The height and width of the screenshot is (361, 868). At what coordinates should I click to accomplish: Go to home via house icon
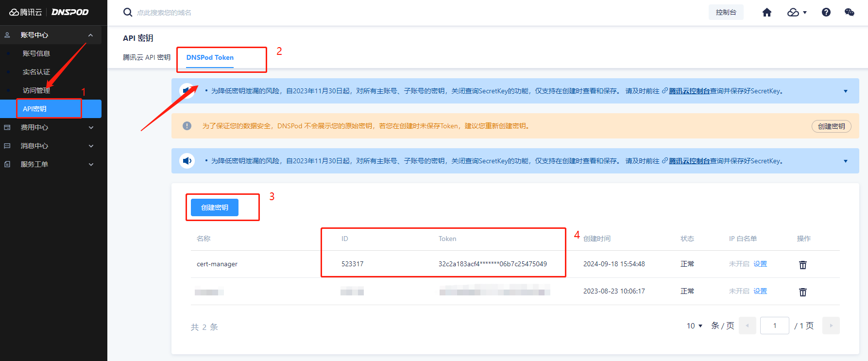(767, 12)
